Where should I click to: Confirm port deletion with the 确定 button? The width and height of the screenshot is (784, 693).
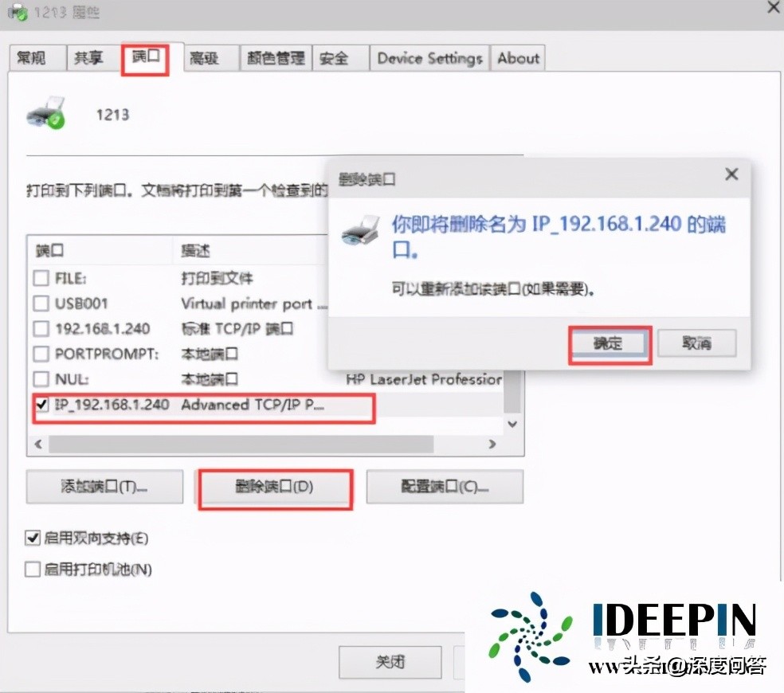[609, 343]
